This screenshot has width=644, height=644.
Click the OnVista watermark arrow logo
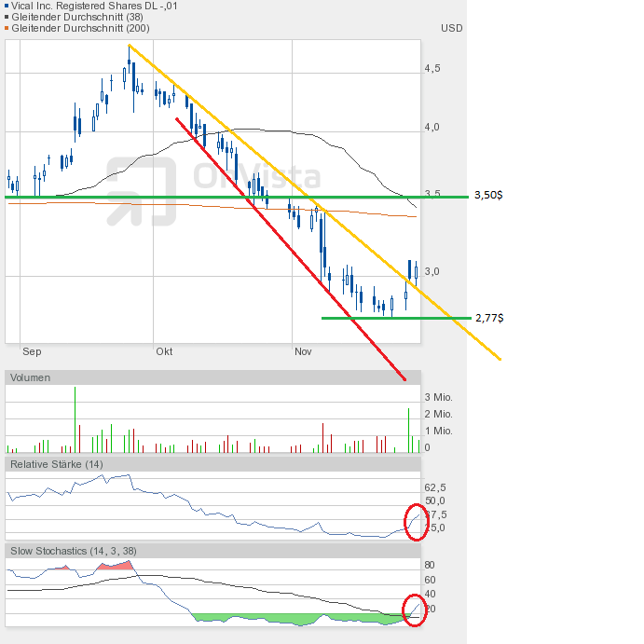(x=142, y=191)
